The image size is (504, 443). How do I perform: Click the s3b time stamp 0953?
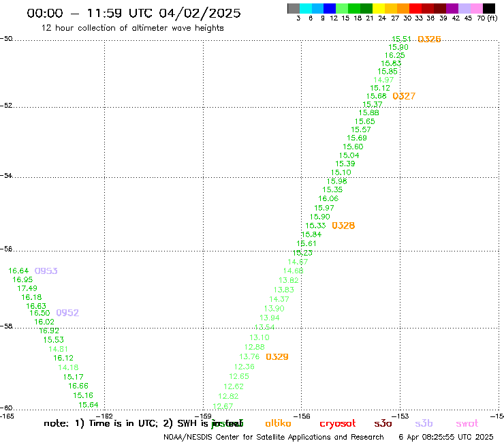pyautogui.click(x=46, y=271)
